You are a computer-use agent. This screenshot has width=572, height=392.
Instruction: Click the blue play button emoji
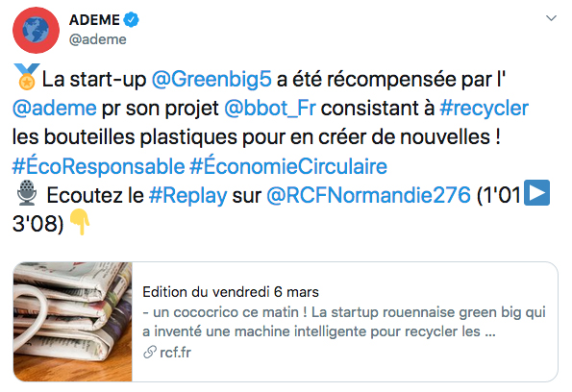[536, 192]
